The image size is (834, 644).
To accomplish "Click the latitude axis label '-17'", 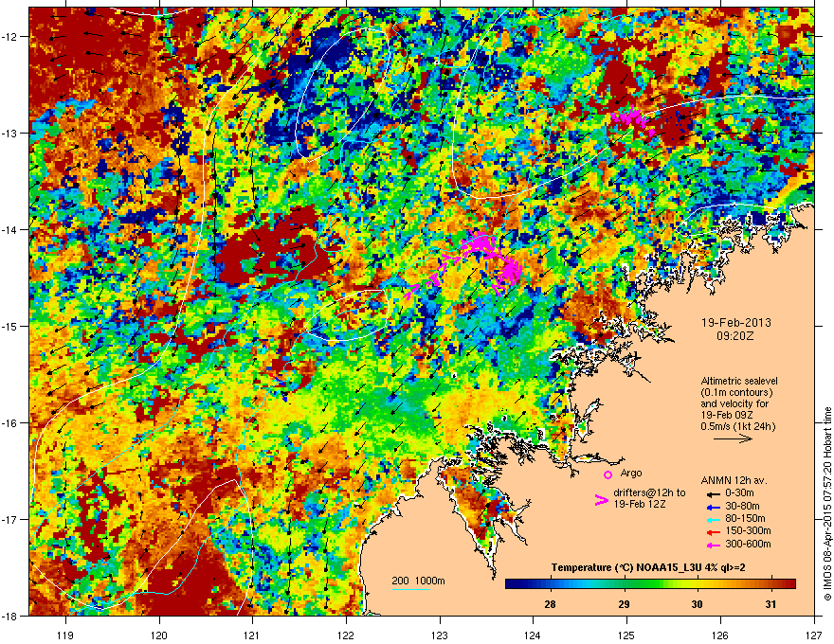I will coord(10,519).
